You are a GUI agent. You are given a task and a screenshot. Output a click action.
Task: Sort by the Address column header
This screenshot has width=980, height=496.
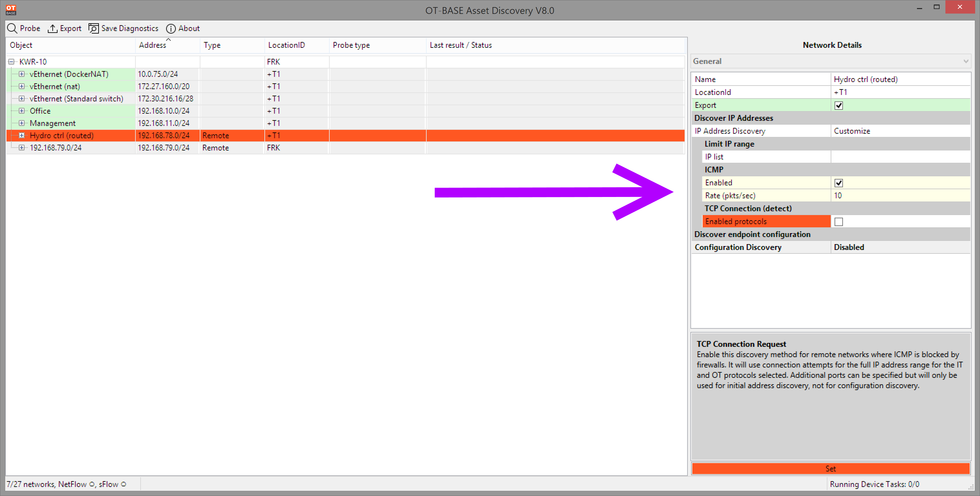point(167,45)
